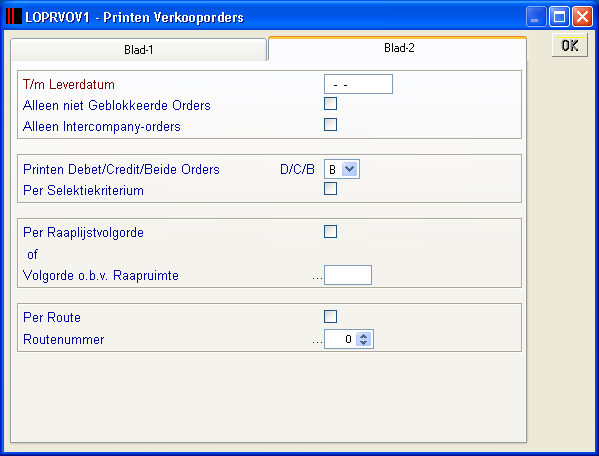Enable the Per Route checkbox
Viewport: 599px width, 456px height.
click(x=330, y=317)
